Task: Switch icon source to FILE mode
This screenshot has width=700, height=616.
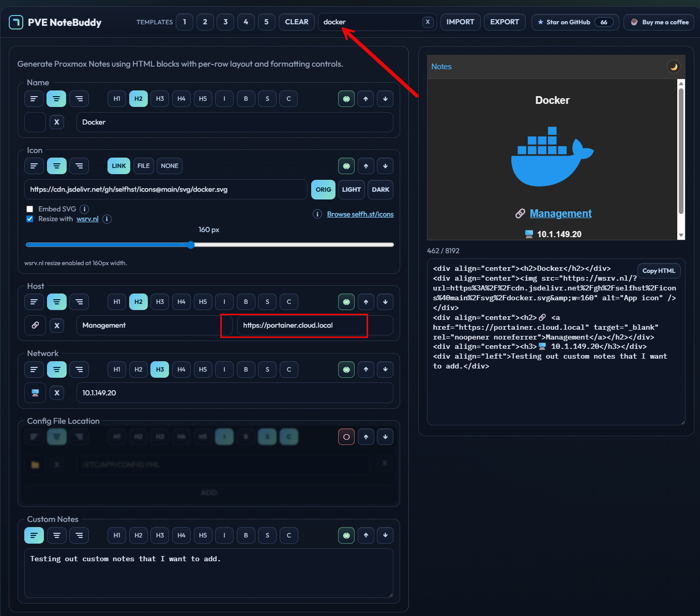Action: point(143,165)
